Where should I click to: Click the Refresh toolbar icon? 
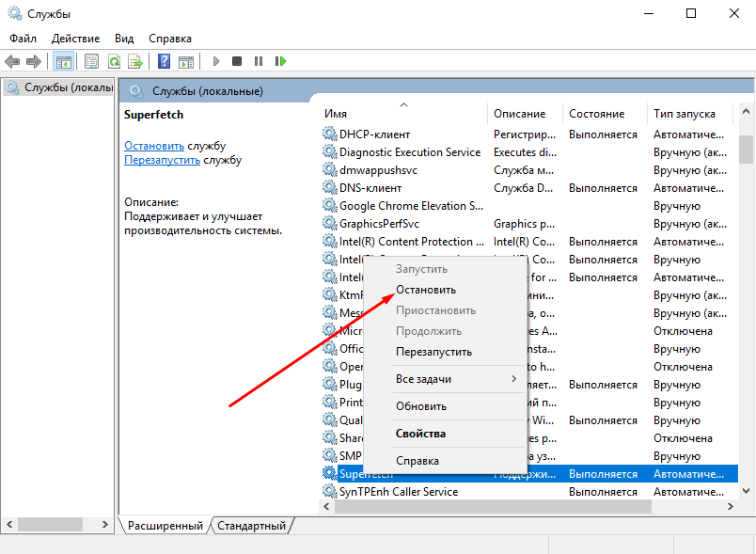[114, 61]
